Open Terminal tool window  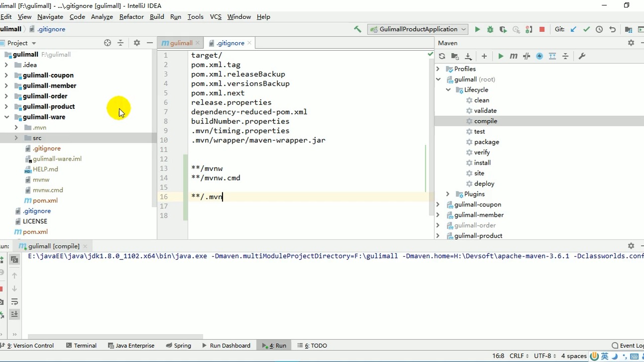point(81,346)
